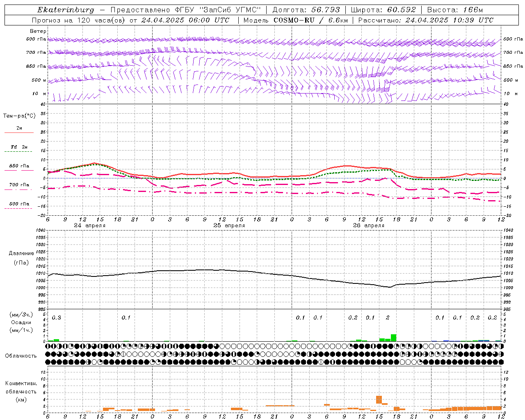The height and width of the screenshot is (420, 525).
Task: Click the tallest orange convective cloud bar
Action: 379,400
